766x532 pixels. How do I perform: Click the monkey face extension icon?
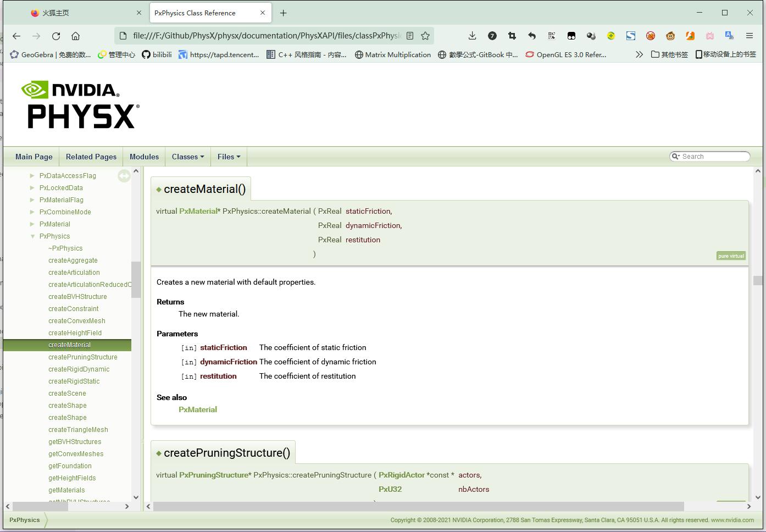tap(670, 36)
